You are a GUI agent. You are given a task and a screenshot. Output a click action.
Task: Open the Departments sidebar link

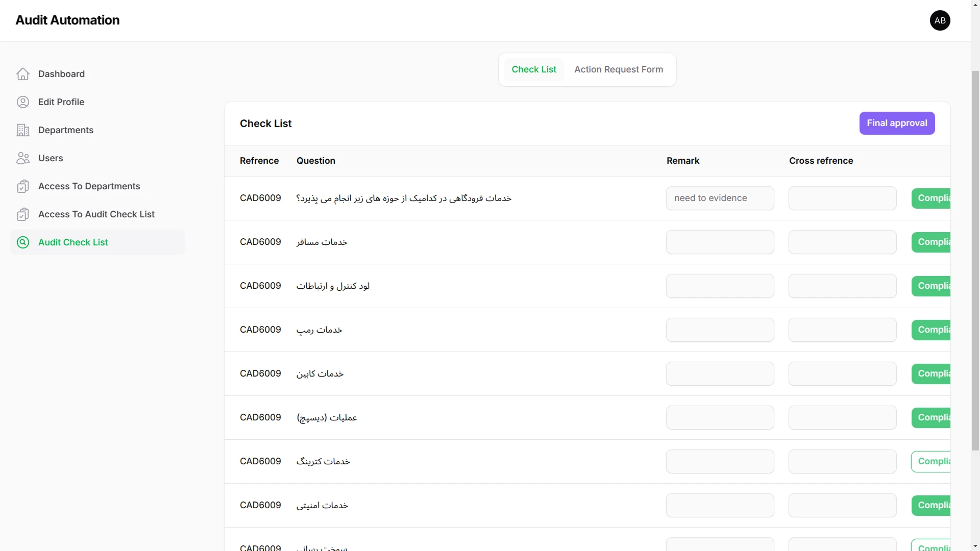click(x=66, y=130)
